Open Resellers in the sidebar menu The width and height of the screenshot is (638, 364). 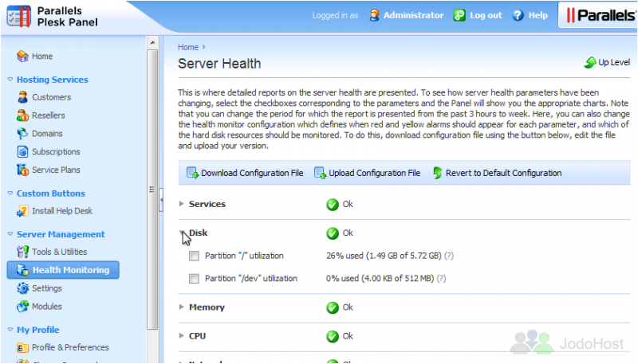49,115
